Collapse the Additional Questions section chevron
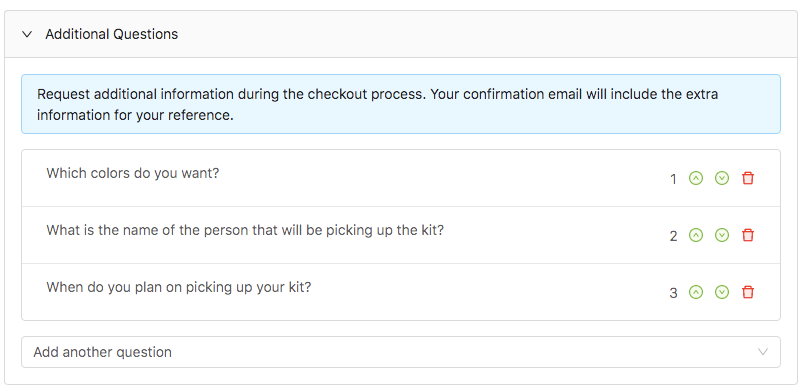This screenshot has height=390, width=809. [x=27, y=35]
